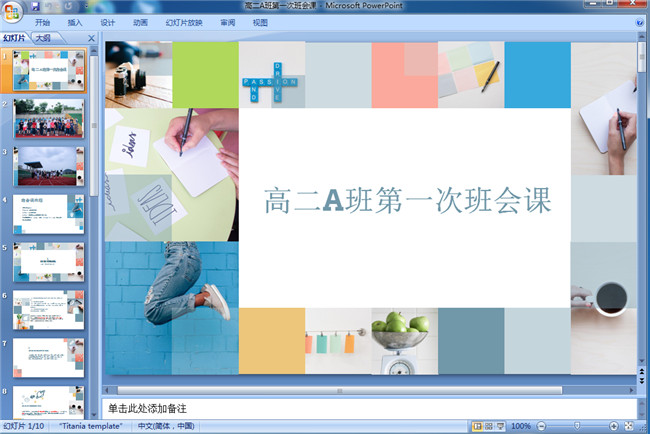Click the zoom out minus button

(541, 426)
